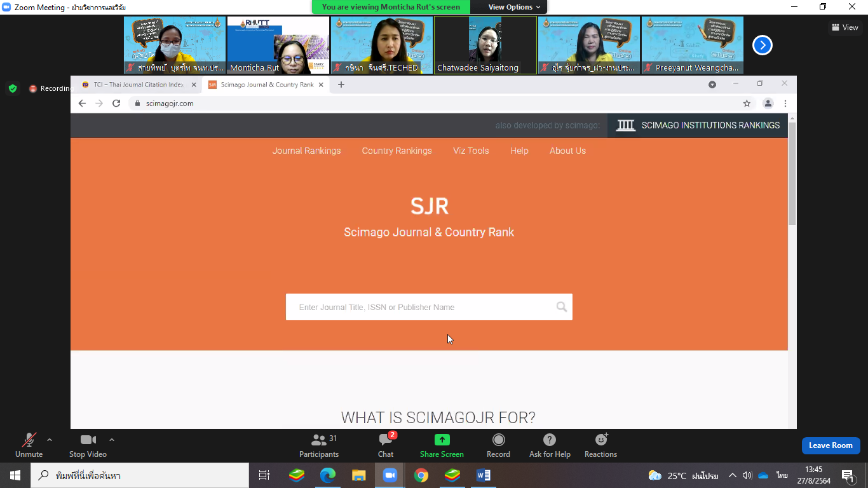The height and width of the screenshot is (488, 868).
Task: Click browser forward arrow
Action: 99,104
